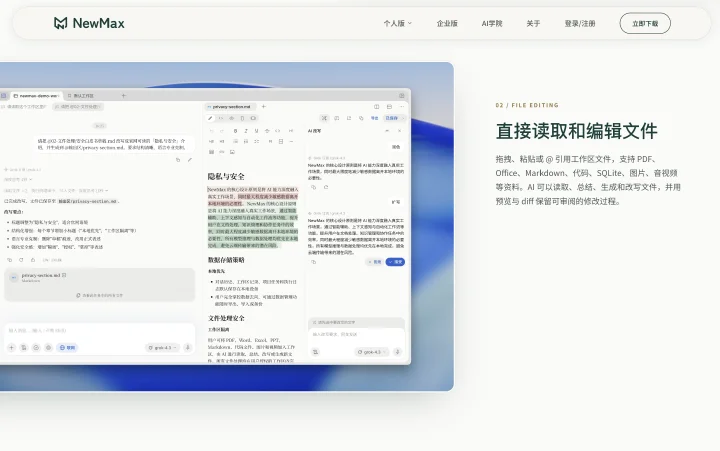Click the inline code icon in the editor toolbar
The width and height of the screenshot is (720, 451).
pyautogui.click(x=277, y=131)
